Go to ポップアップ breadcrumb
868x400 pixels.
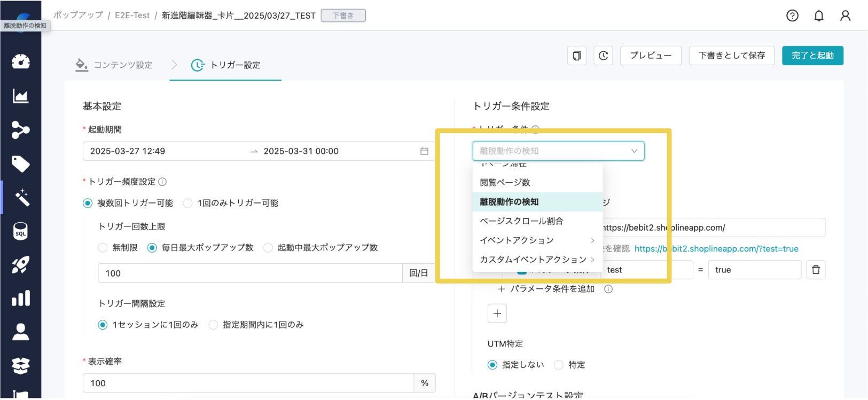tap(78, 15)
